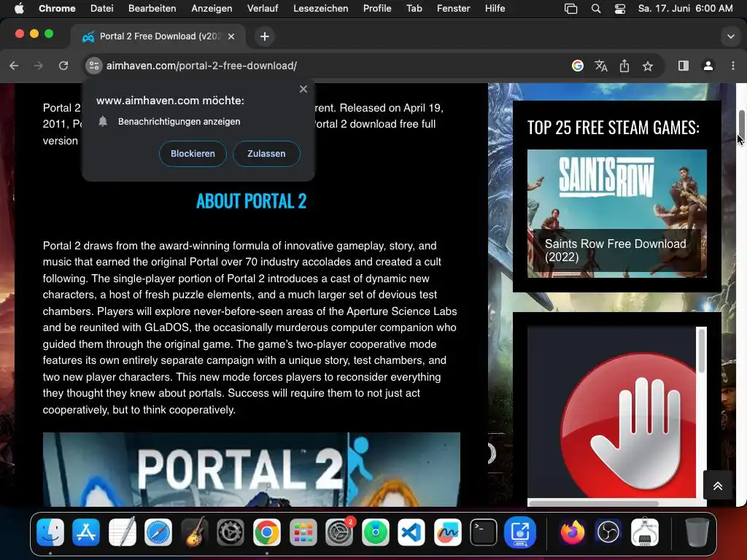The height and width of the screenshot is (560, 747).
Task: Click Zulassen to allow notifications
Action: tap(266, 154)
